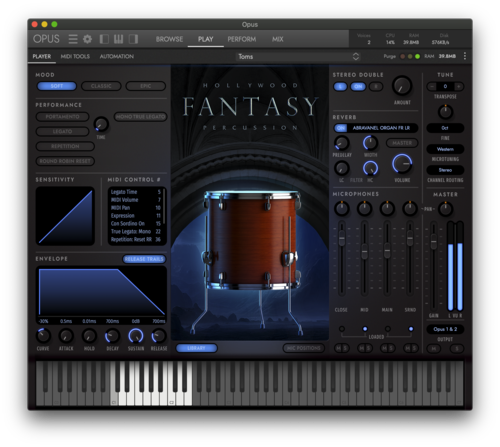Enable Repetition performance mode
Viewport: 500px width, 447px height.
(65, 146)
